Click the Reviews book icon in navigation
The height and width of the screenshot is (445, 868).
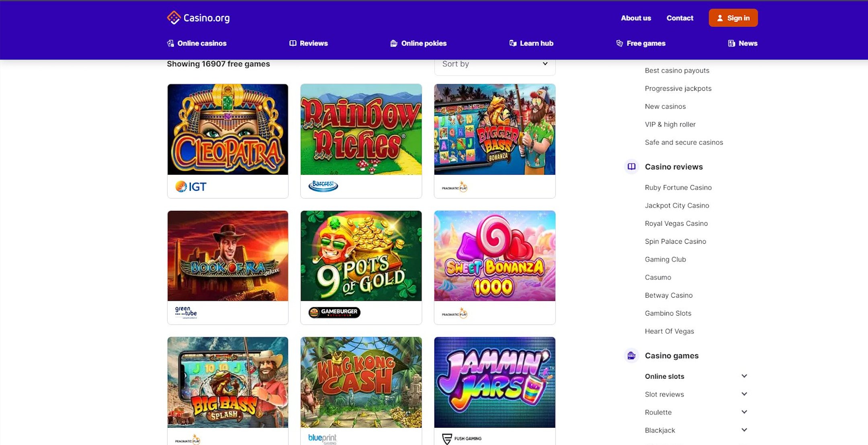pos(293,43)
